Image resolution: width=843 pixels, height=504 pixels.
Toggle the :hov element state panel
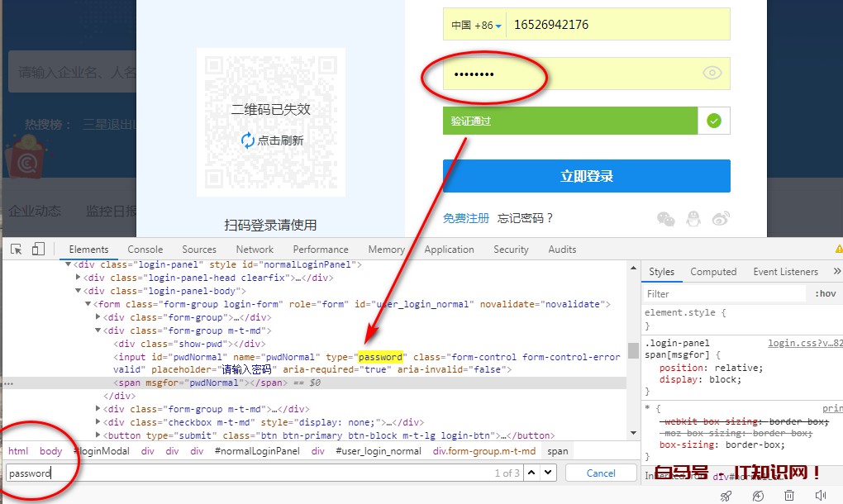pyautogui.click(x=825, y=293)
